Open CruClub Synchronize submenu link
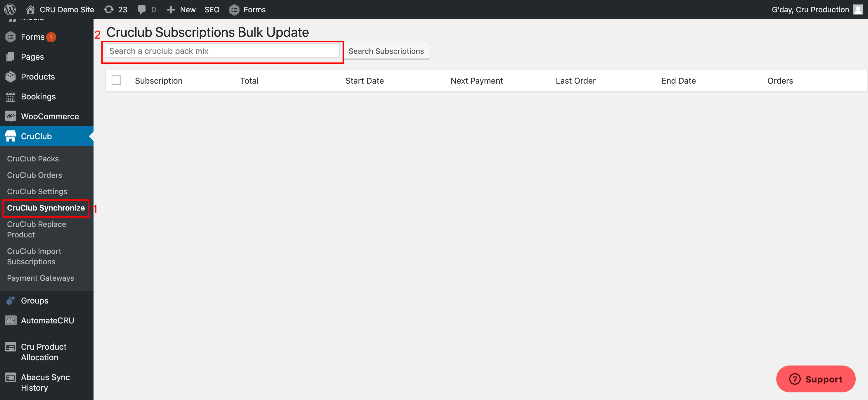Screen dimensions: 868x400 coord(46,208)
